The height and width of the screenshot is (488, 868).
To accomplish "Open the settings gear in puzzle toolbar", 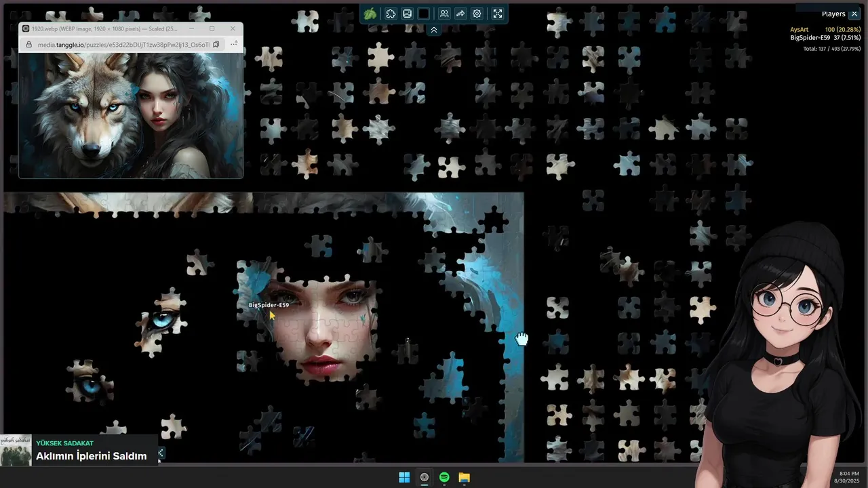I will click(x=477, y=14).
